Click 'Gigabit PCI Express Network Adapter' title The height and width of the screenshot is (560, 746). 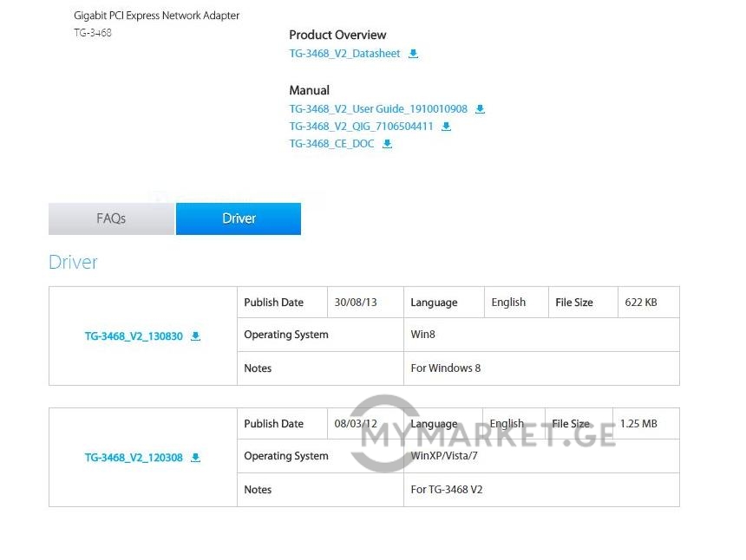click(156, 16)
